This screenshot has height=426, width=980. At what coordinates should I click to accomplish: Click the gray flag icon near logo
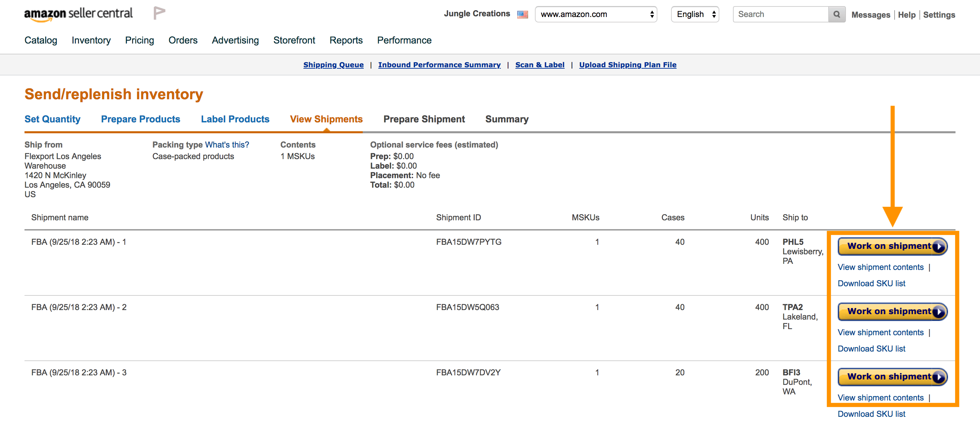coord(159,13)
